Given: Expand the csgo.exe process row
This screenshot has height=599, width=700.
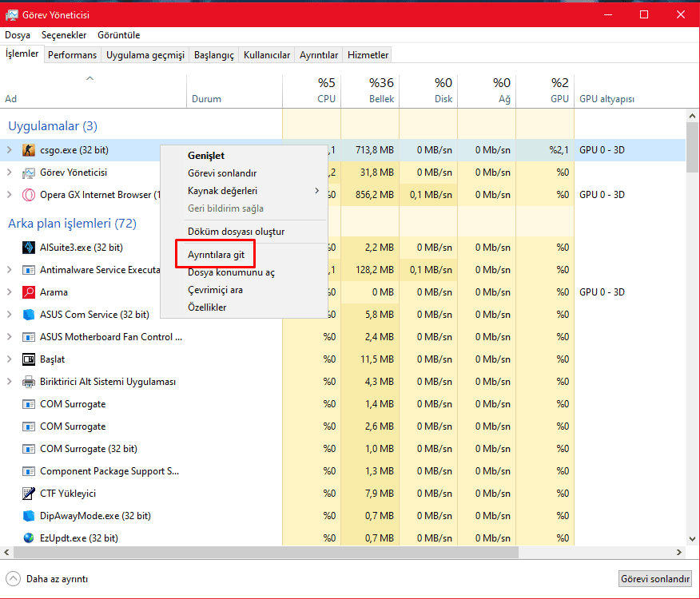Looking at the screenshot, I should 10,150.
